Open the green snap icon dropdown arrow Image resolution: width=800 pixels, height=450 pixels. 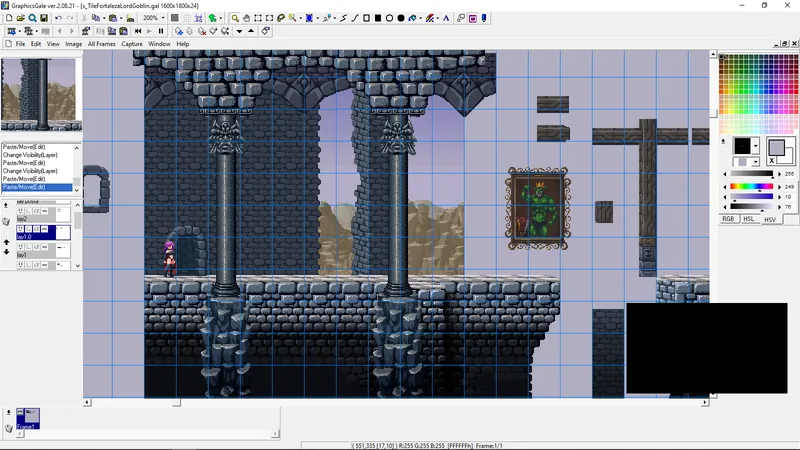(x=220, y=18)
